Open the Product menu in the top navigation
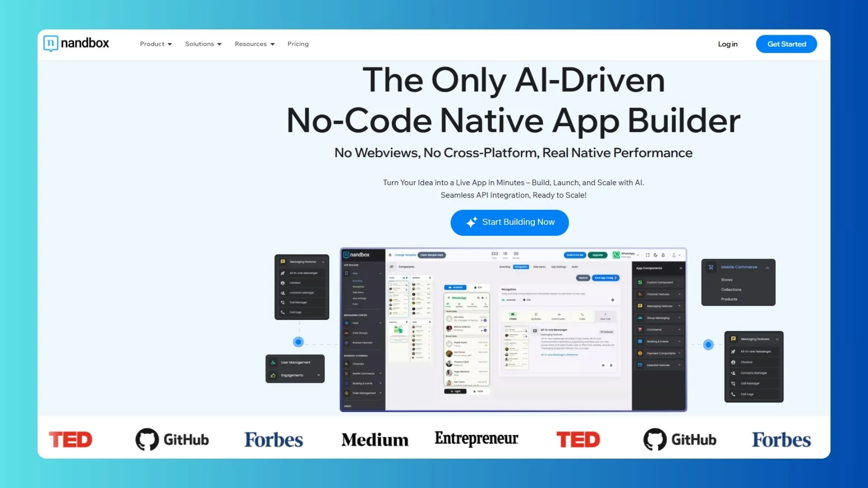The image size is (868, 488). tap(156, 44)
